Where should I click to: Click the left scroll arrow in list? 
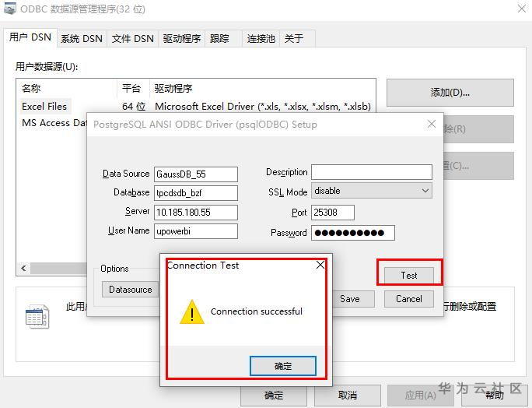click(23, 269)
